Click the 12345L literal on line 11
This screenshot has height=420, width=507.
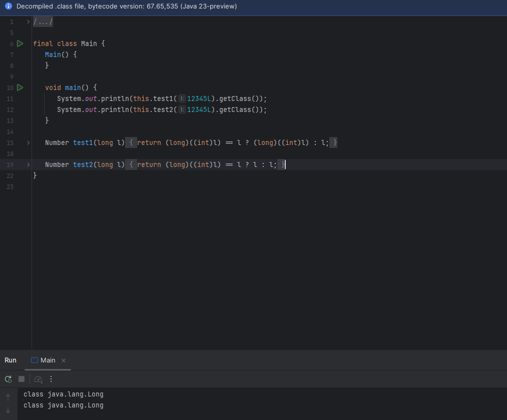tap(199, 99)
